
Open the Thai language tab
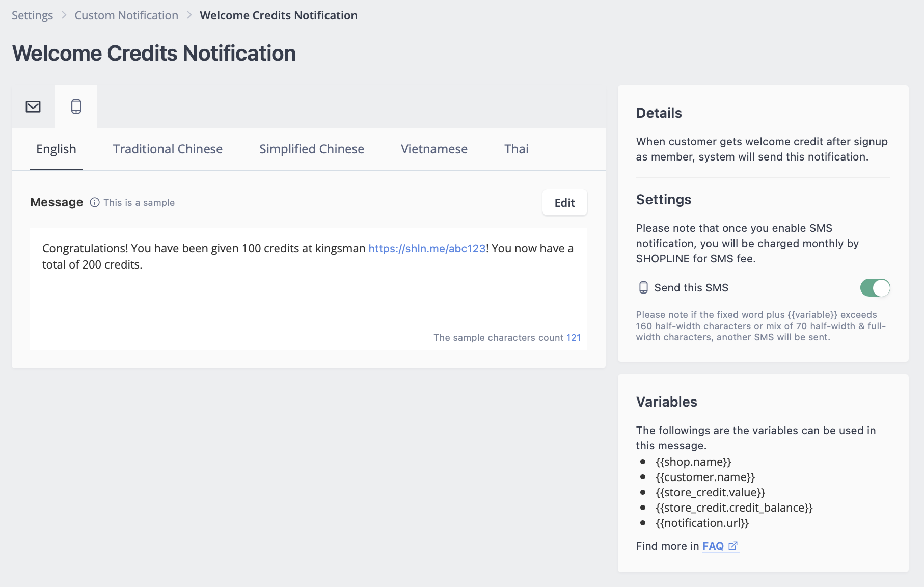517,149
